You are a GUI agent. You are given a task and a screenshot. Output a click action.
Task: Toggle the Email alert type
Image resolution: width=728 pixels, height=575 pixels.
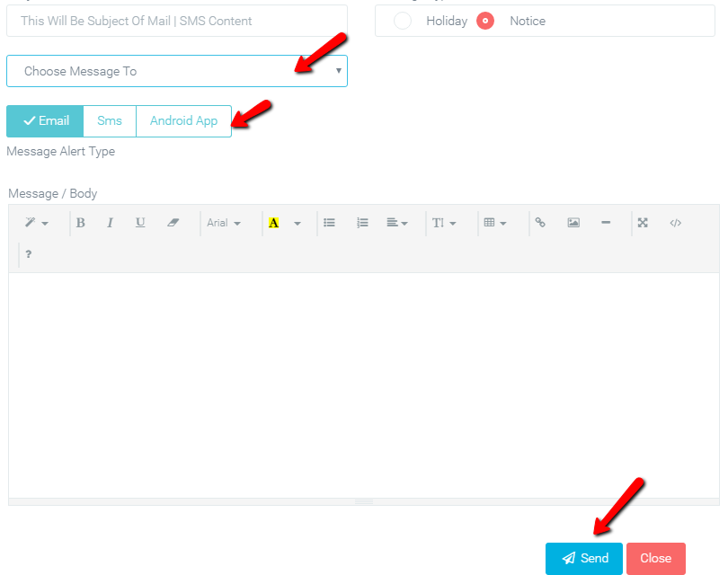(x=45, y=121)
